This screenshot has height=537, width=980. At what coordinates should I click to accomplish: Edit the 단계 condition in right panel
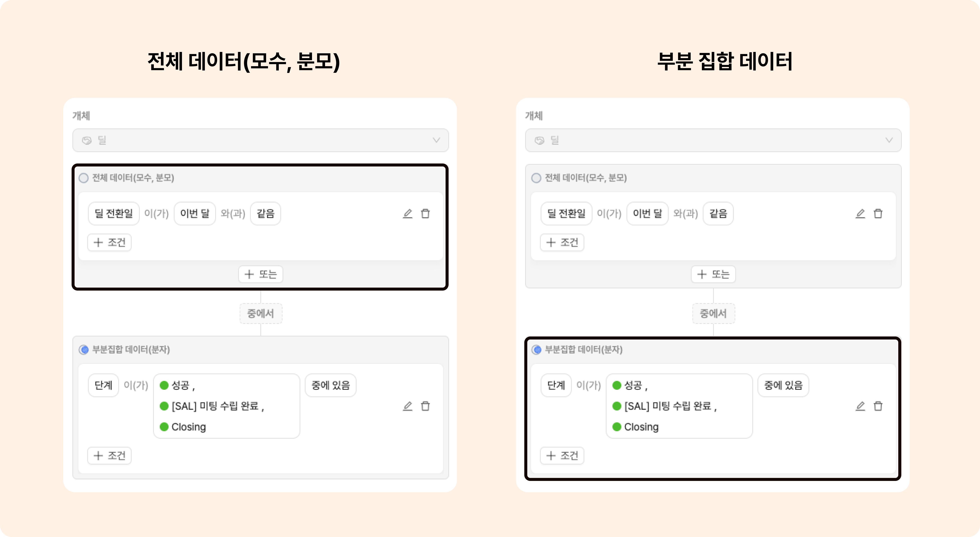click(x=860, y=406)
